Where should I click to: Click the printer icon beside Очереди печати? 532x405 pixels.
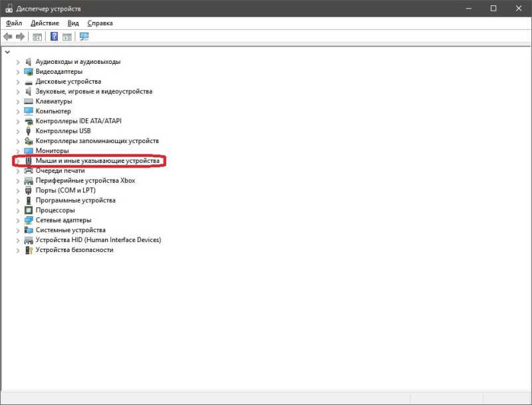[29, 170]
